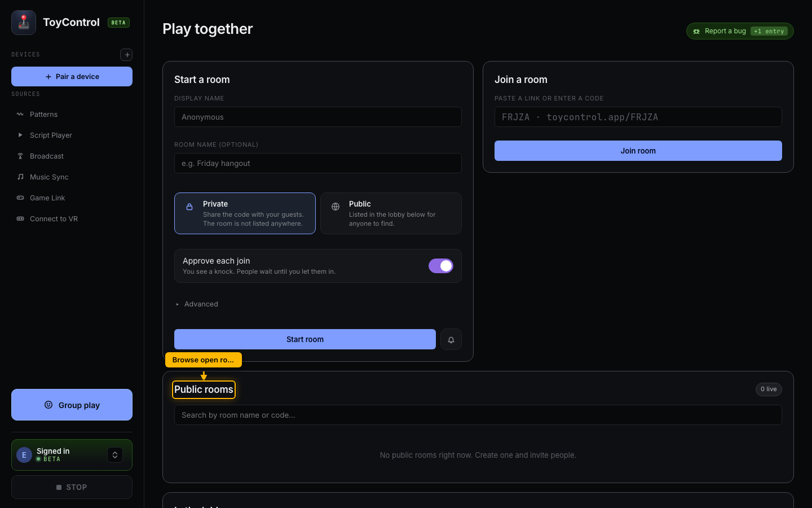Go to the Broadcast source
Image resolution: width=812 pixels, height=508 pixels.
click(72, 156)
